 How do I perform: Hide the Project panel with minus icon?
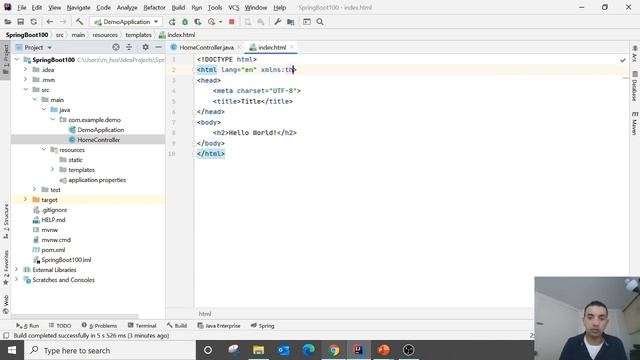point(158,47)
